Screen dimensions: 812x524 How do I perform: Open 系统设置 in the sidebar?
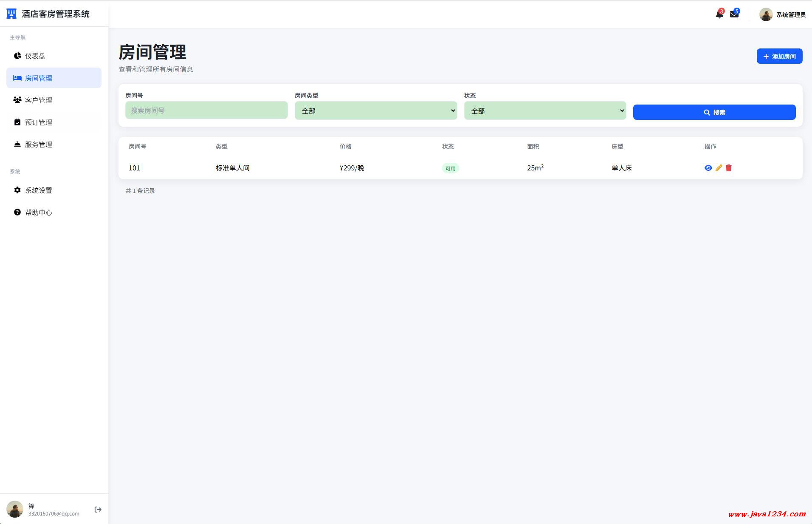pos(38,190)
